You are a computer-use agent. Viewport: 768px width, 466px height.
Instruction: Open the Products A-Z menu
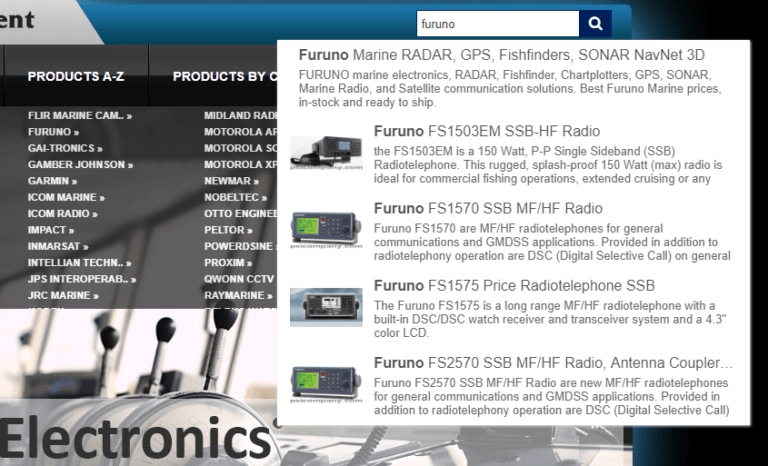click(76, 76)
